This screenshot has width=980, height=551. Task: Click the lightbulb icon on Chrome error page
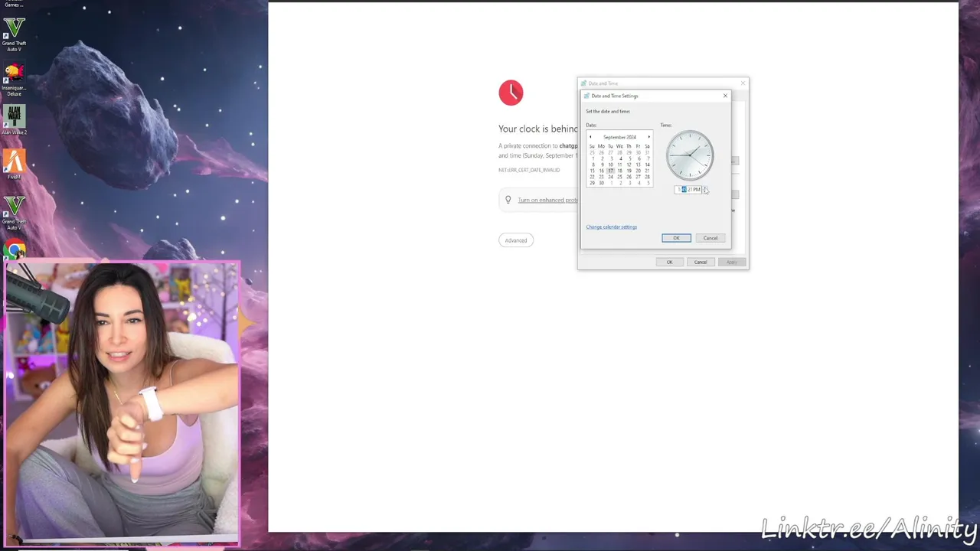click(x=508, y=201)
